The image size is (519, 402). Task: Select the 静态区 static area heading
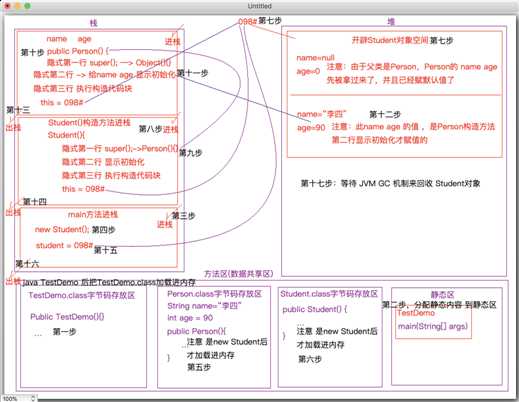[442, 295]
